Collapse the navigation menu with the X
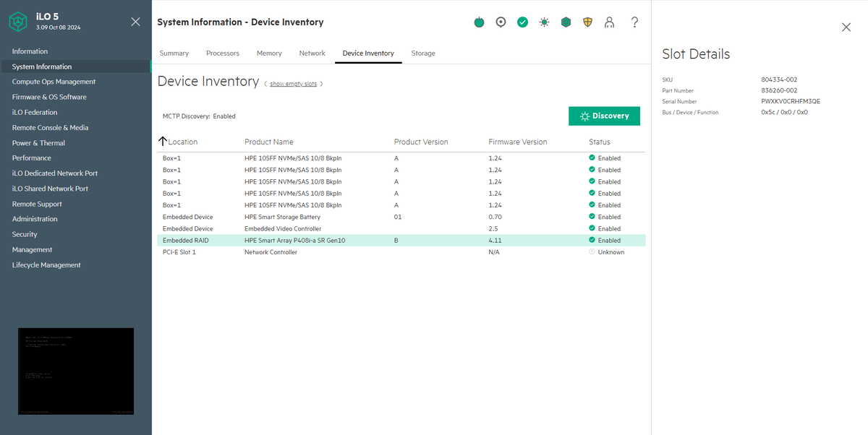 [x=135, y=22]
